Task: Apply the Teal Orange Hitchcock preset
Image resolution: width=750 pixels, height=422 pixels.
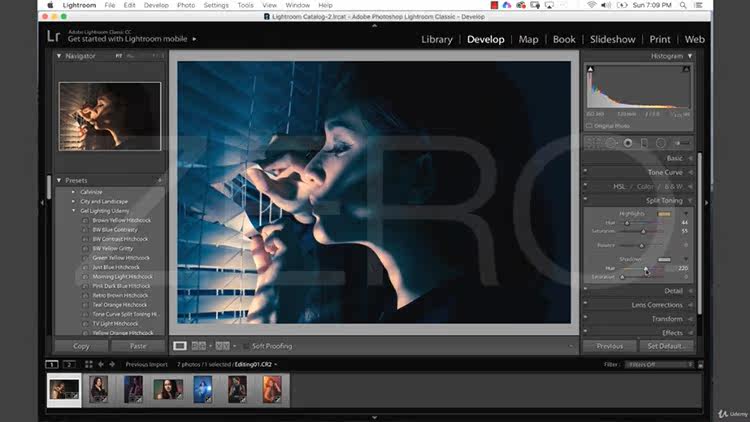Action: pos(120,305)
